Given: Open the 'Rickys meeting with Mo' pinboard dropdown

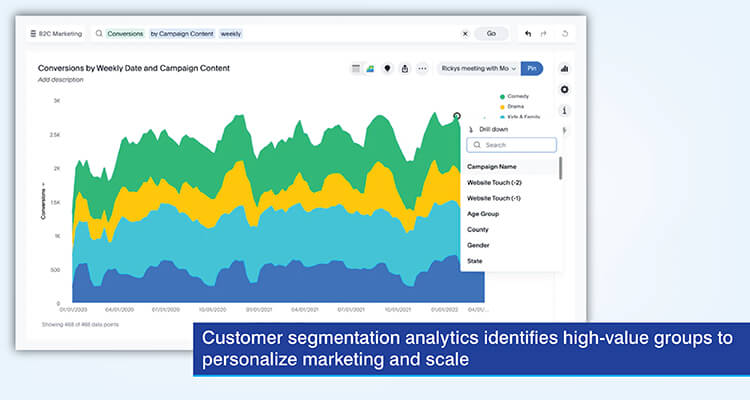Looking at the screenshot, I should pyautogui.click(x=479, y=68).
